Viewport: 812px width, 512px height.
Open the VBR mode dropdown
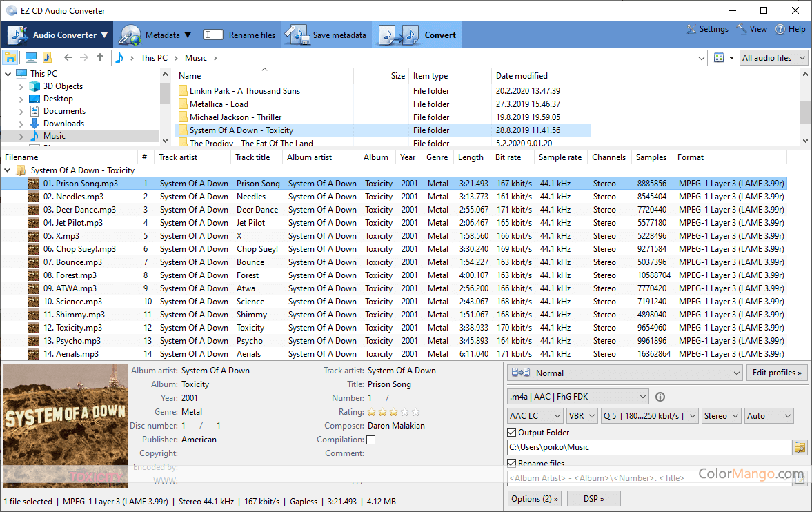coord(582,416)
